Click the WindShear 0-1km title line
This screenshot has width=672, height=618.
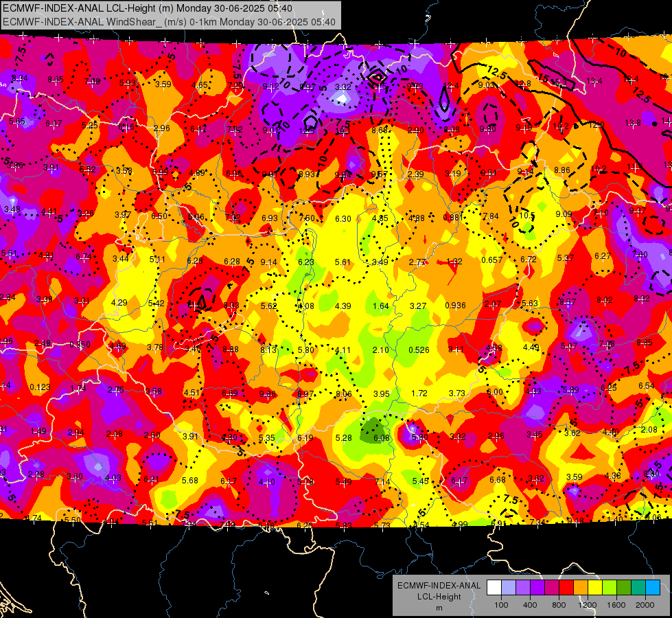(169, 22)
